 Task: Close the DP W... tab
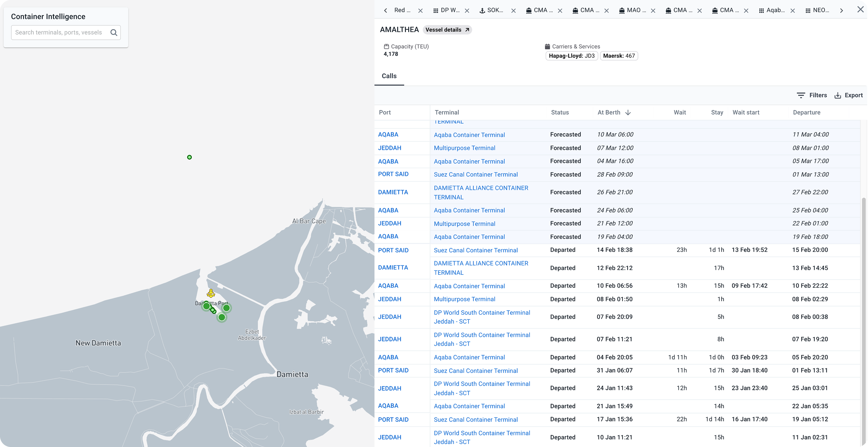(x=467, y=11)
